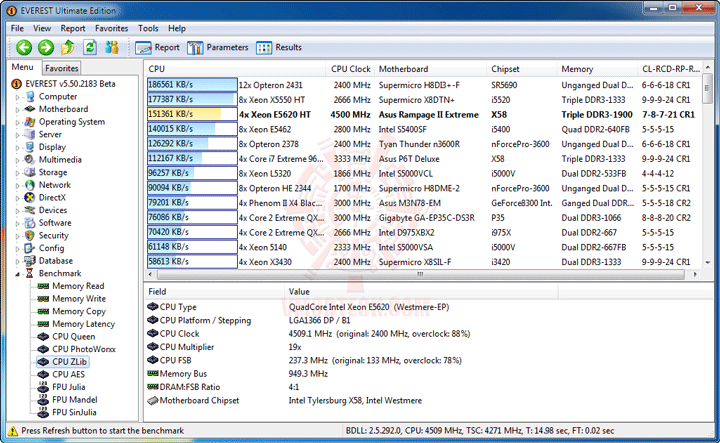Open the Parameters toolbar button

coord(218,47)
